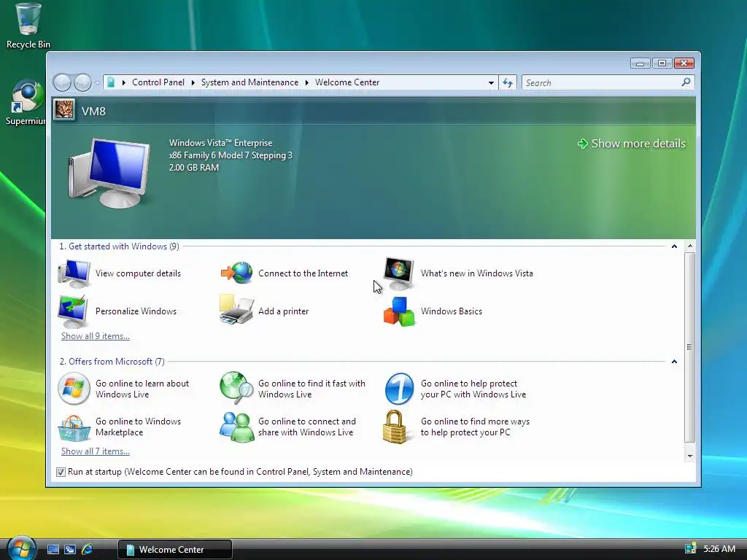Viewport: 747px width, 560px height.
Task: Click the Get started with Windows (9) heading
Action: [x=119, y=246]
